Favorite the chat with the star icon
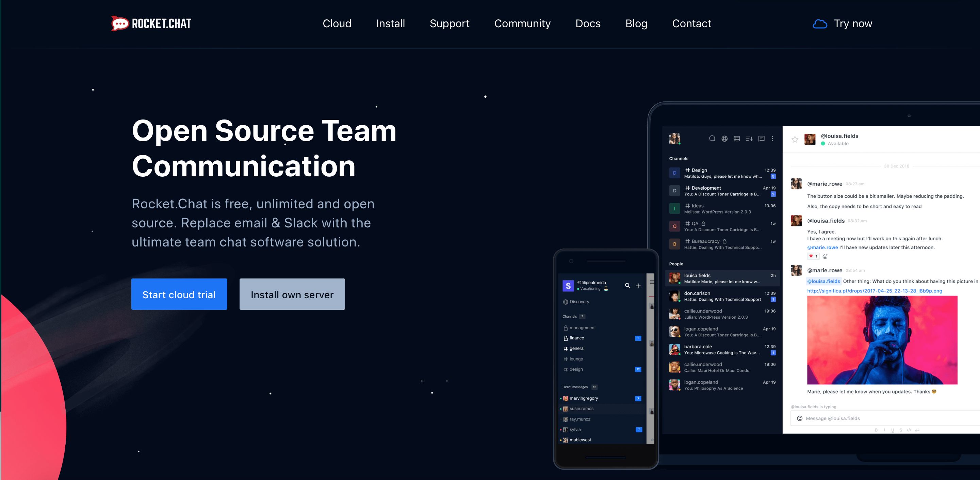The height and width of the screenshot is (480, 980). [x=795, y=140]
